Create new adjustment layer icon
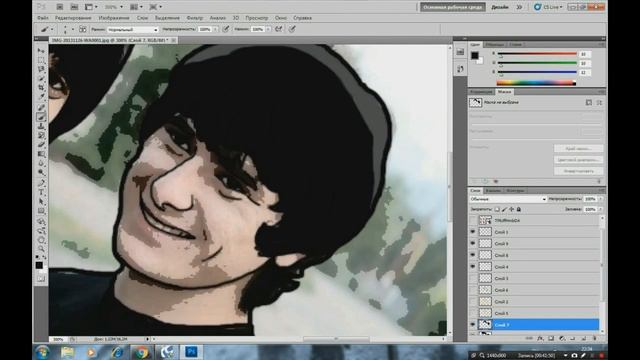This screenshot has width=640, height=360. [562, 338]
